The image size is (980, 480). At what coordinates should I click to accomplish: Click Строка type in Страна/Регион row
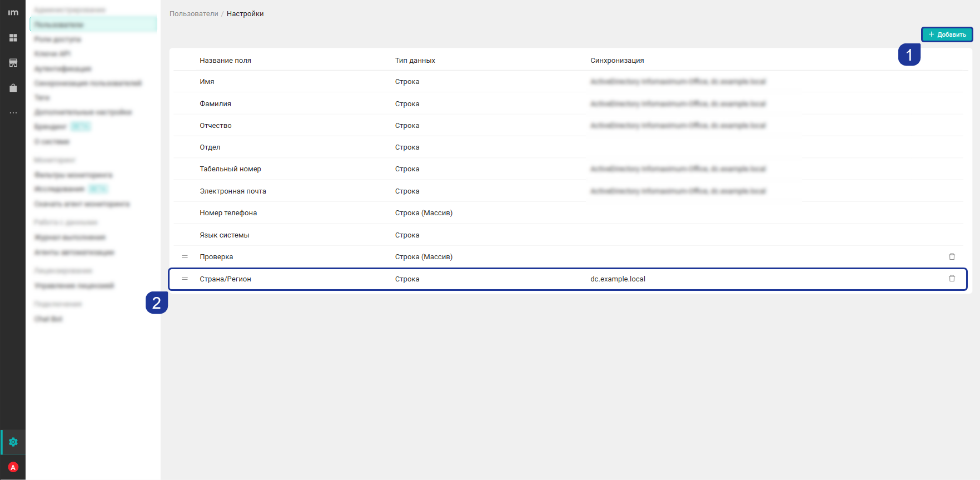[407, 279]
